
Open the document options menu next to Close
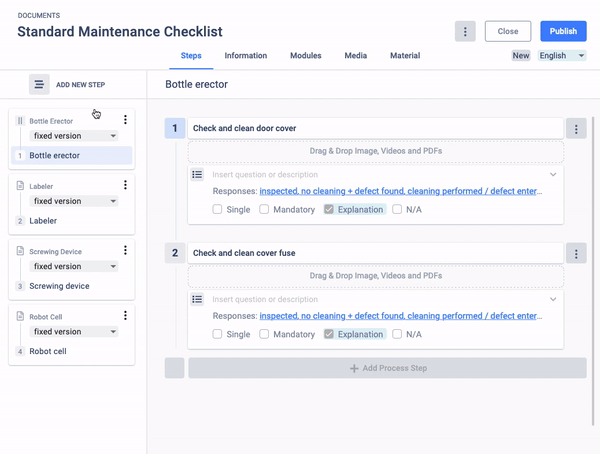[x=465, y=31]
